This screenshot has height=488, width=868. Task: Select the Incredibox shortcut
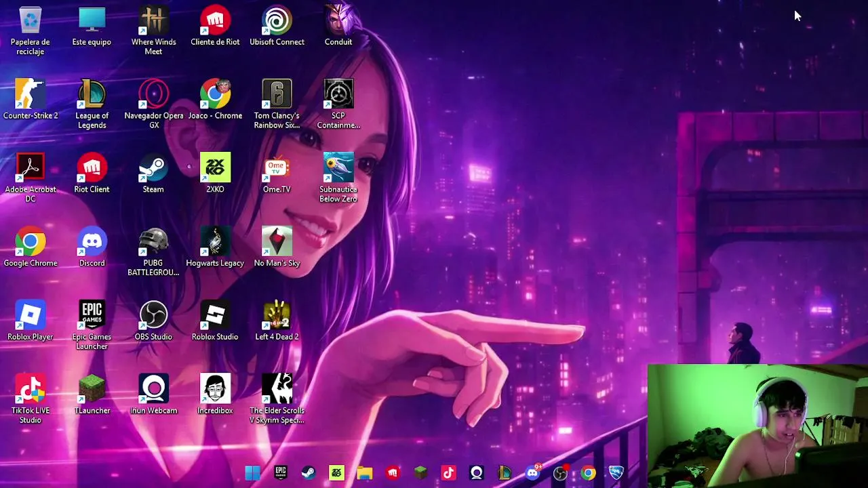[x=215, y=396]
